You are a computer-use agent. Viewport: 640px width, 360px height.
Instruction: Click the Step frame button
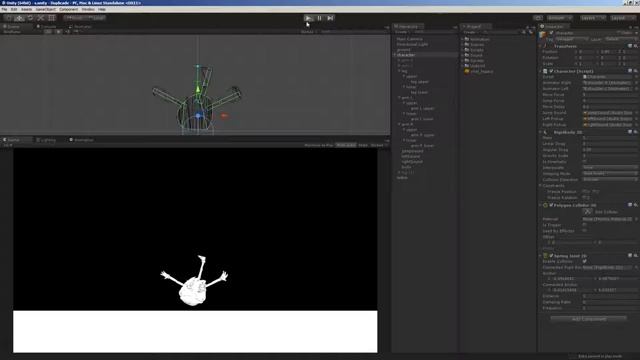tap(331, 18)
